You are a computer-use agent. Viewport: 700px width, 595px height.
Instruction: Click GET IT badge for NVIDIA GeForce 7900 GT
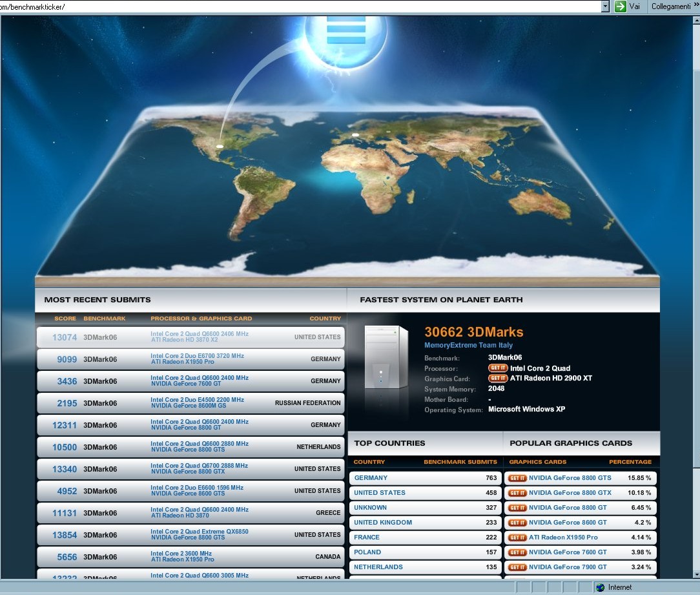click(x=517, y=567)
